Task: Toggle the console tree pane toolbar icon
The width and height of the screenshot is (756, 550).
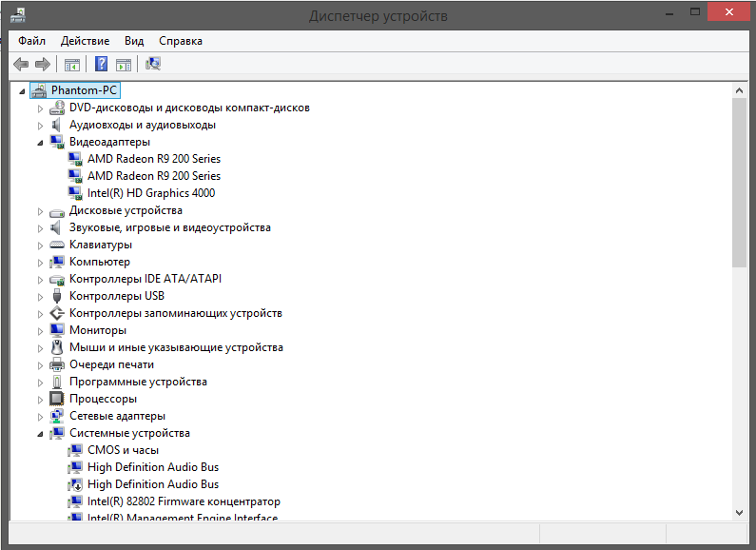Action: coord(72,64)
